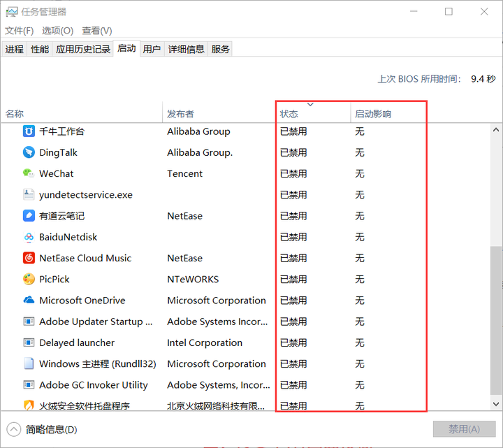
Task: Switch to the 性能 tab
Action: coord(40,49)
